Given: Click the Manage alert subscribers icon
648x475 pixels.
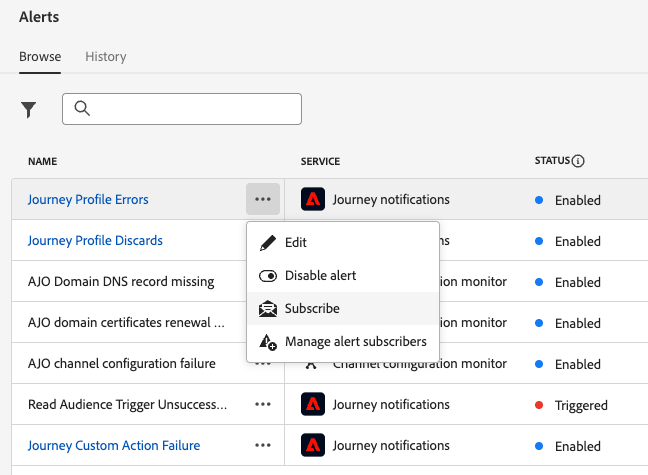Looking at the screenshot, I should (x=267, y=342).
